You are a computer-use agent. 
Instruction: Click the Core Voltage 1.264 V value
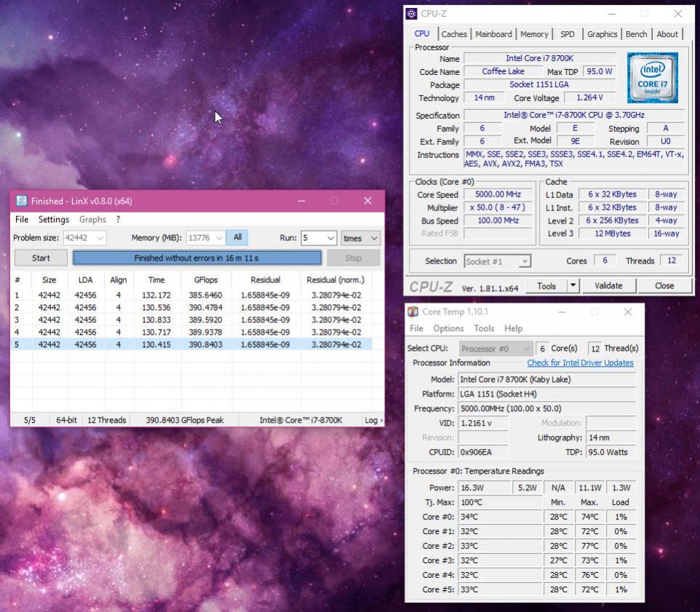click(589, 98)
